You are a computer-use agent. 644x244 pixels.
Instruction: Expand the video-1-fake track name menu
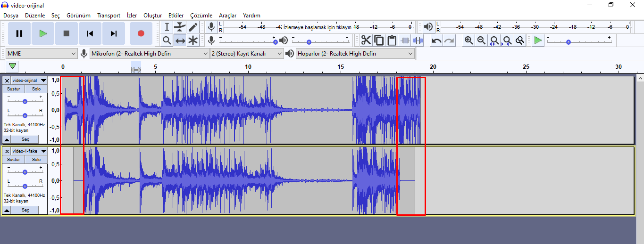43,151
